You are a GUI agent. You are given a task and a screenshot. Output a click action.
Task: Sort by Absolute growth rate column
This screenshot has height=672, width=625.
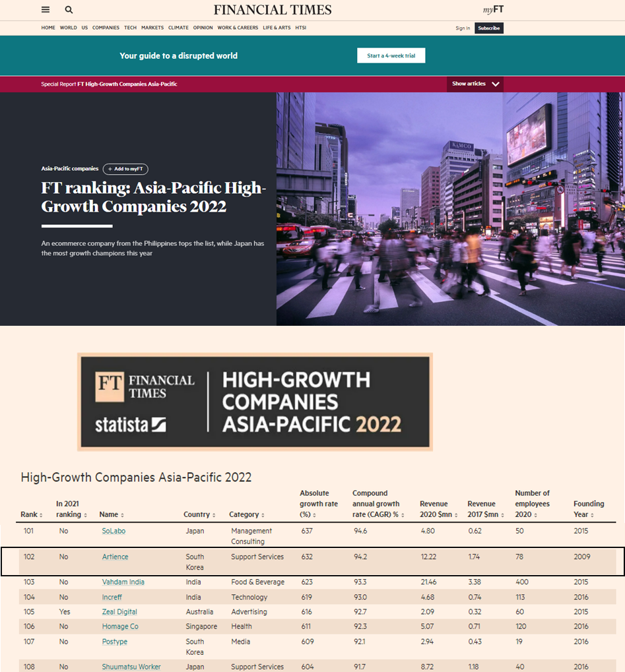(x=319, y=504)
